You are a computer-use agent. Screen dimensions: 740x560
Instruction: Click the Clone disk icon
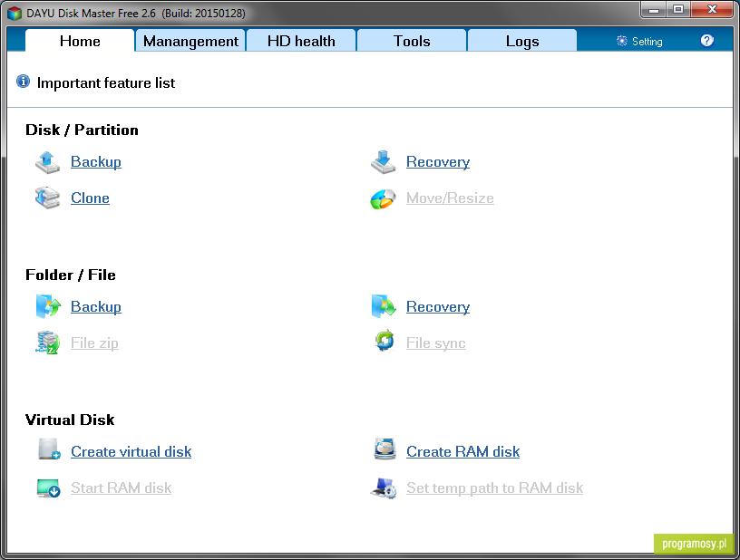tap(48, 198)
